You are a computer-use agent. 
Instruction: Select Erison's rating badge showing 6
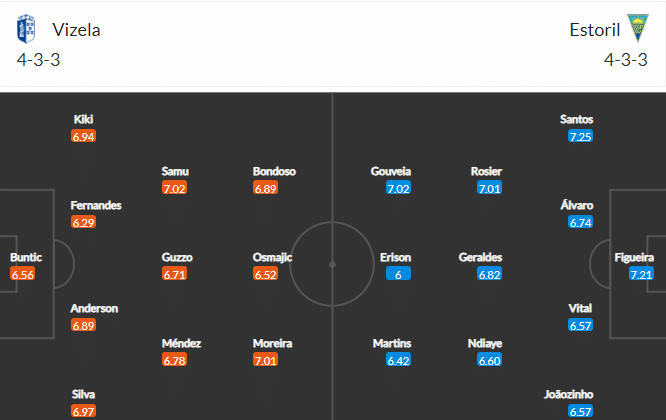[x=398, y=274]
